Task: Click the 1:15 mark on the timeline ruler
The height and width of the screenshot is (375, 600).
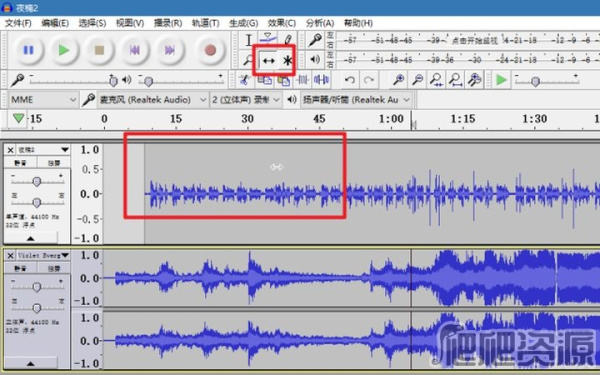Action: 463,119
